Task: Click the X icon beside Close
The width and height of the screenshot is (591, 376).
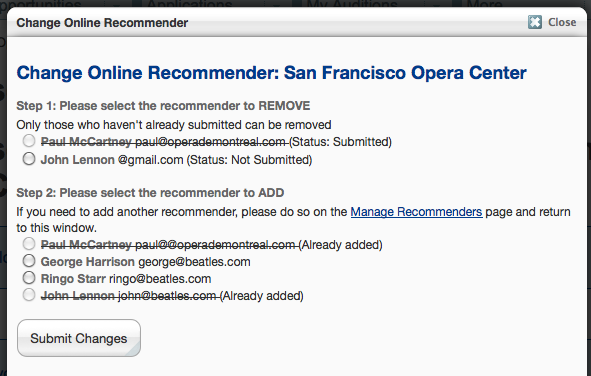Action: [535, 22]
